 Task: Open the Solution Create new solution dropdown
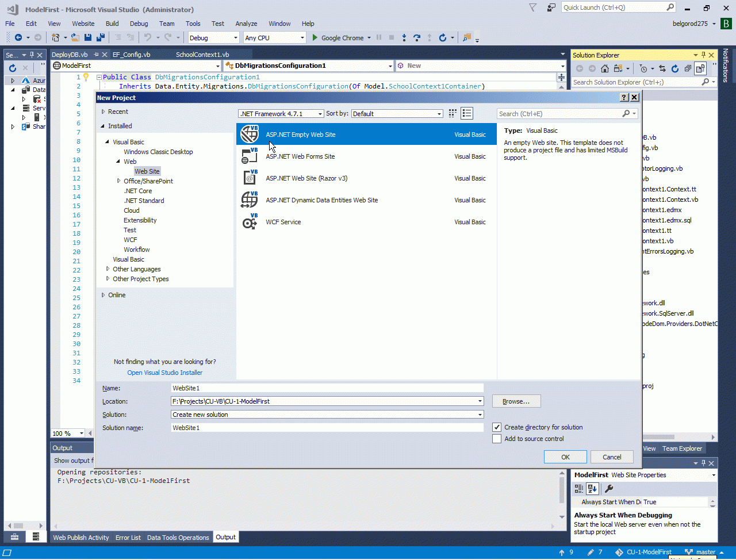(x=480, y=415)
